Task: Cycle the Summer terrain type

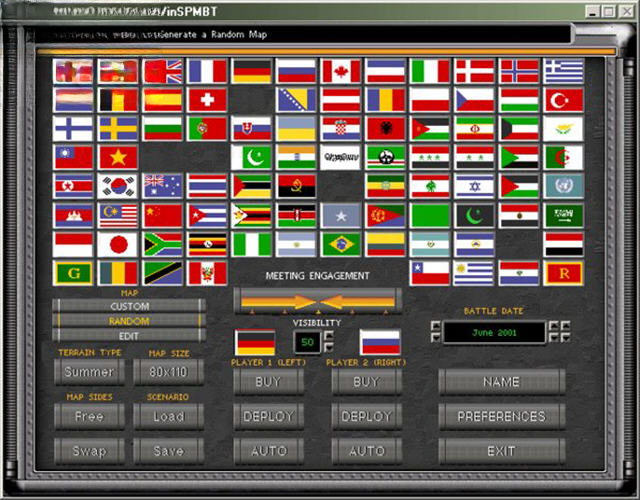Action: (89, 372)
